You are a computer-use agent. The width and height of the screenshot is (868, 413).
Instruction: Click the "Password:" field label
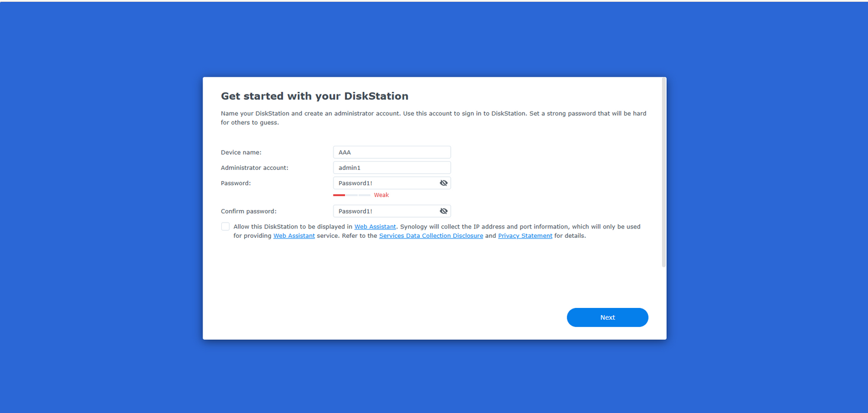pyautogui.click(x=235, y=183)
